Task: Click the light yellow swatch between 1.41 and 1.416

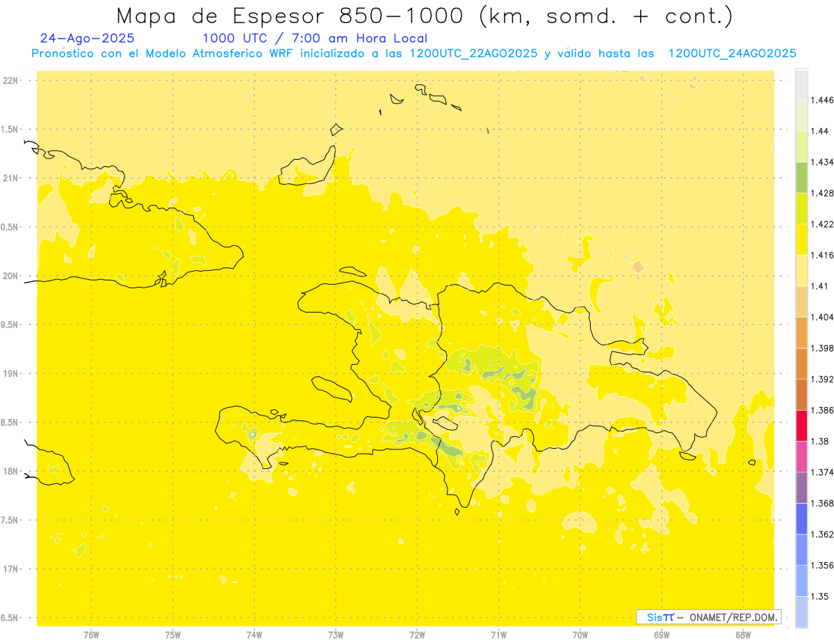Action: click(x=801, y=270)
